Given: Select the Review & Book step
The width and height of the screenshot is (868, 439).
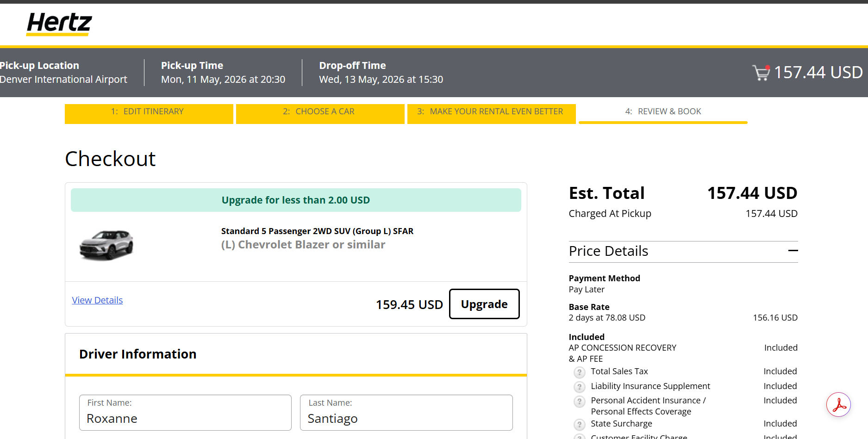Looking at the screenshot, I should pyautogui.click(x=663, y=113).
